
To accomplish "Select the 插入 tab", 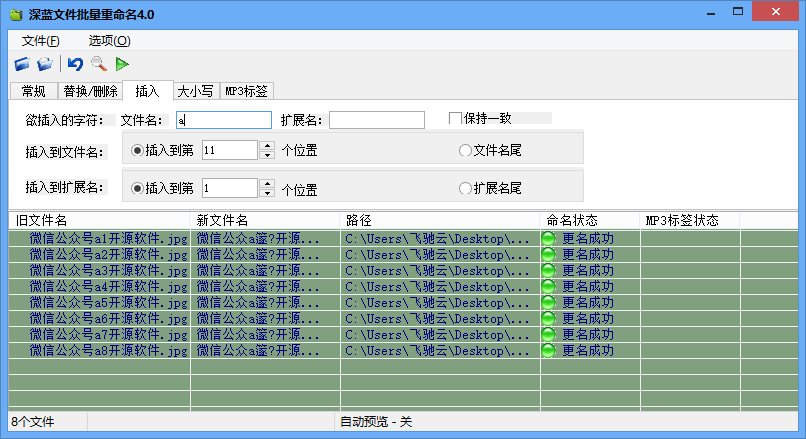I will tap(148, 90).
